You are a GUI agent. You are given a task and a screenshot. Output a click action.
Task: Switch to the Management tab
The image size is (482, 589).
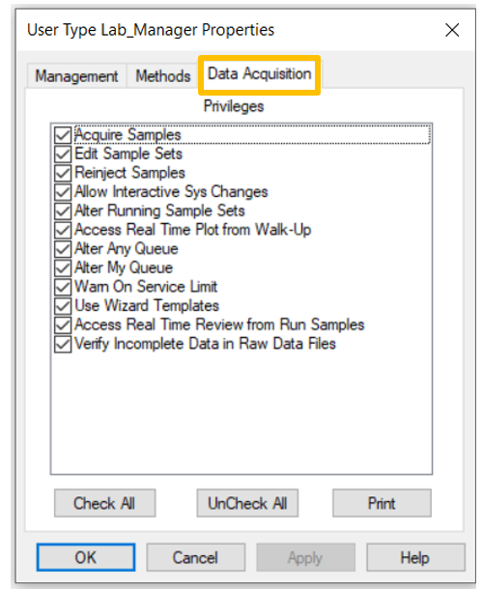pyautogui.click(x=77, y=76)
